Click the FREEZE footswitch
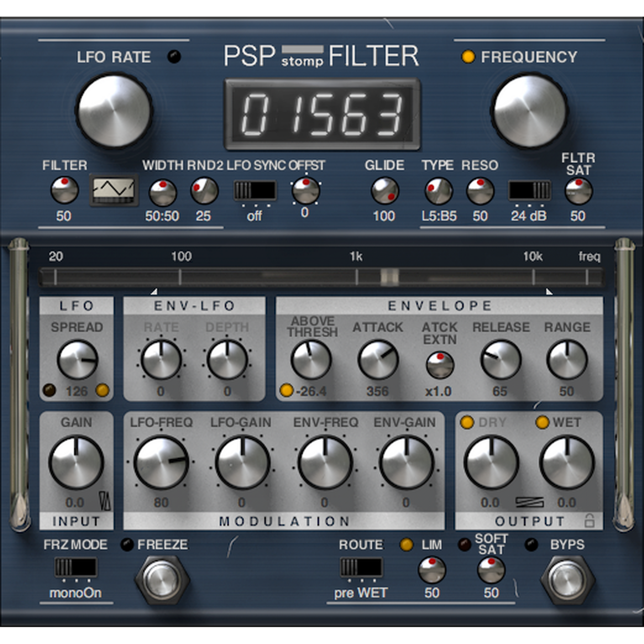The width and height of the screenshot is (644, 644). click(x=162, y=580)
